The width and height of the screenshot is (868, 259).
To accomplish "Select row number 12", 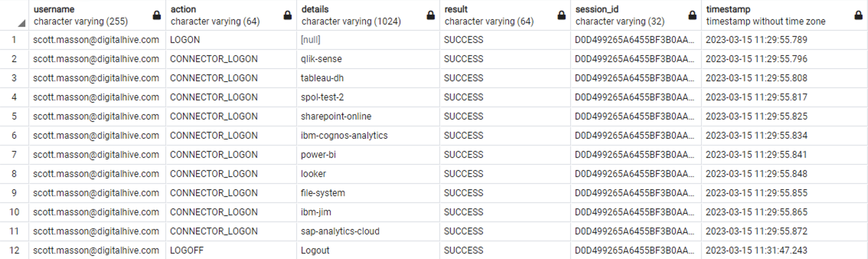I will 14,250.
